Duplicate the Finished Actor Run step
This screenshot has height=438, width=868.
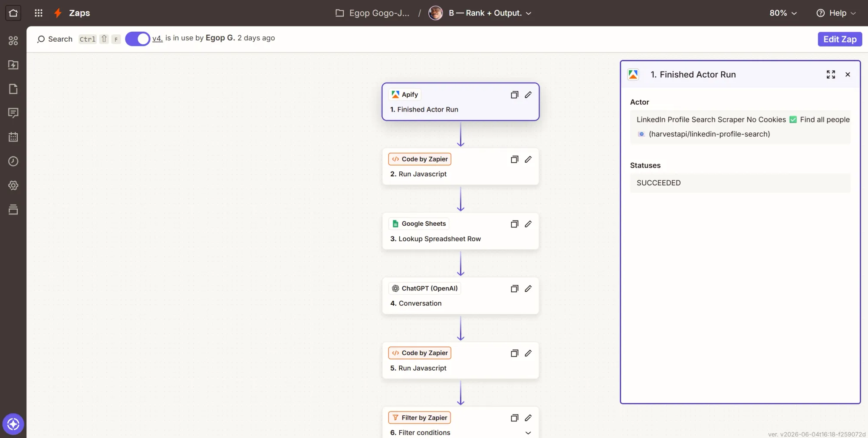(x=514, y=95)
